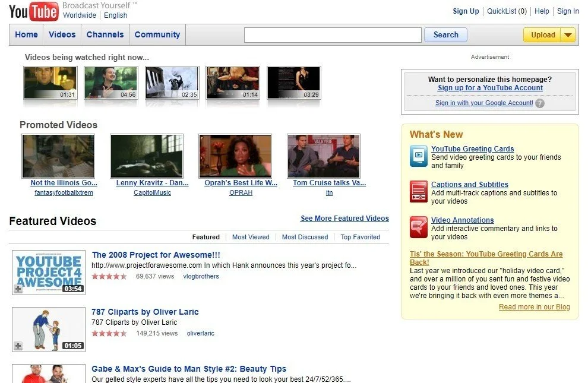
Task: Open Tis' the Season blog post
Action: click(x=486, y=258)
